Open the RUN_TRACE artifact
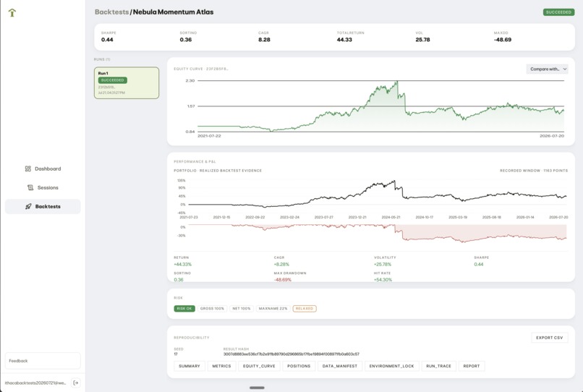583x392 pixels. click(x=438, y=366)
